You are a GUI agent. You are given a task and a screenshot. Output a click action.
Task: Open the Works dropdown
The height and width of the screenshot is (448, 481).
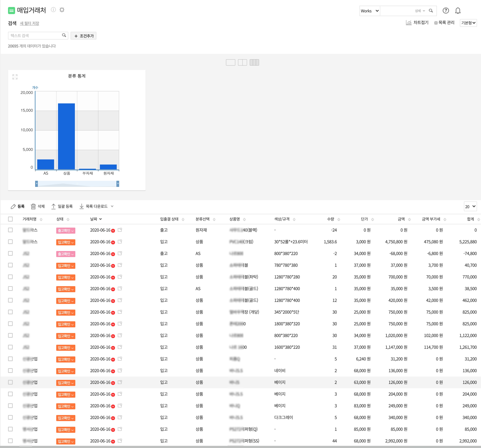pyautogui.click(x=370, y=11)
